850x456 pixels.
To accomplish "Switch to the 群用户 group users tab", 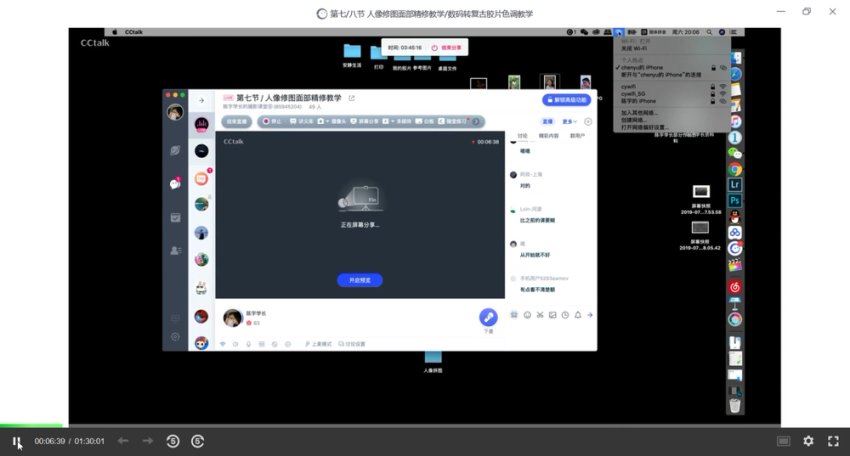I will 577,136.
